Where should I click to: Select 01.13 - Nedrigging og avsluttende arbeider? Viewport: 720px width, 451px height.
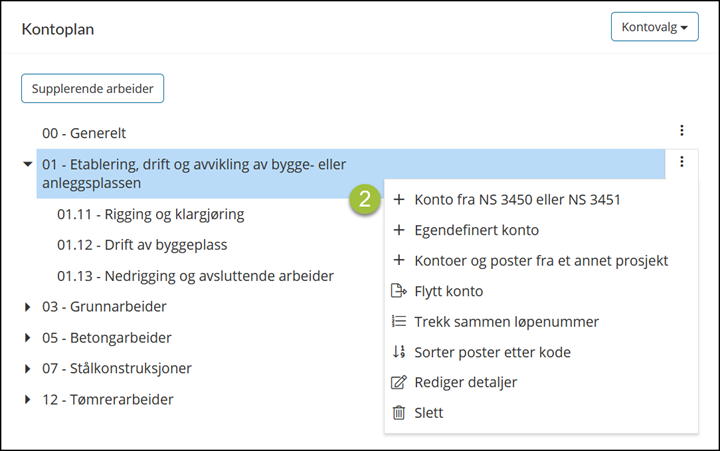195,276
